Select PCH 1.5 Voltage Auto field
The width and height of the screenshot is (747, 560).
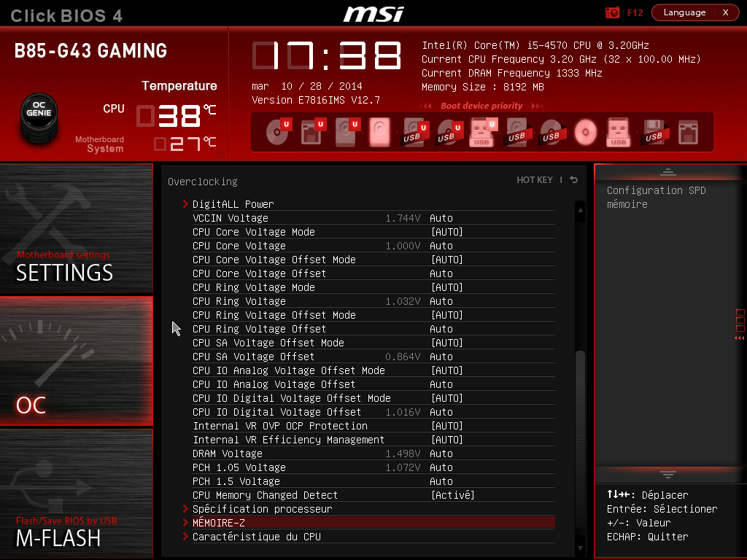pyautogui.click(x=441, y=481)
